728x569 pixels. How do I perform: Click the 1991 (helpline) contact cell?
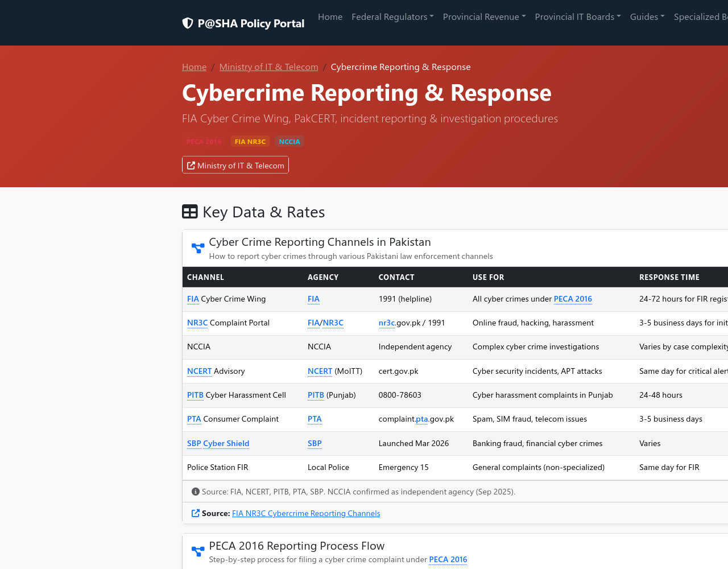point(421,299)
